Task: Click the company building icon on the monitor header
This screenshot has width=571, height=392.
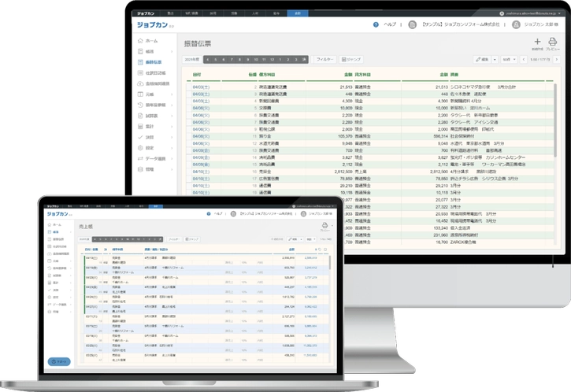Action: tap(412, 24)
